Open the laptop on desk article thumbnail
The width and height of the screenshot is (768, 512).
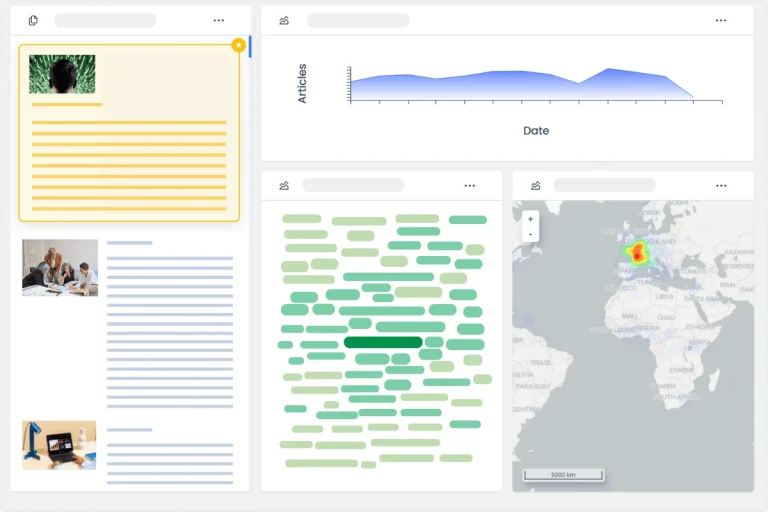(60, 445)
